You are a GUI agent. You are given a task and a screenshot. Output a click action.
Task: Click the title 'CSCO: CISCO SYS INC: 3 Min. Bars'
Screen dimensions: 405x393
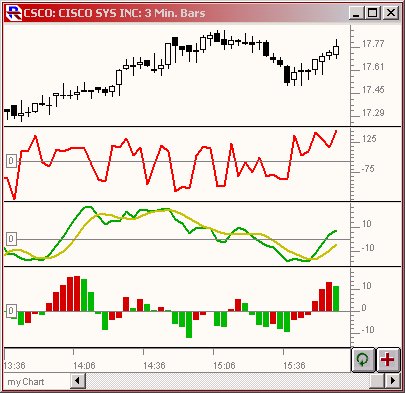(114, 13)
